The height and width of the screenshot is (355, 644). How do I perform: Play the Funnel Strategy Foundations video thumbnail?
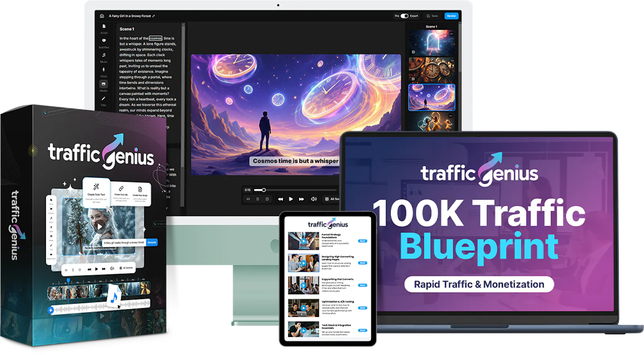303,241
